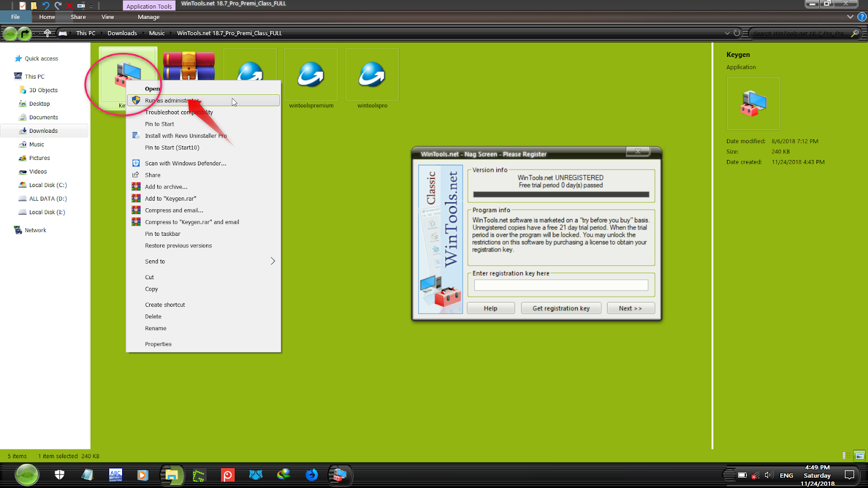Click the search magnifier icon

point(855,33)
